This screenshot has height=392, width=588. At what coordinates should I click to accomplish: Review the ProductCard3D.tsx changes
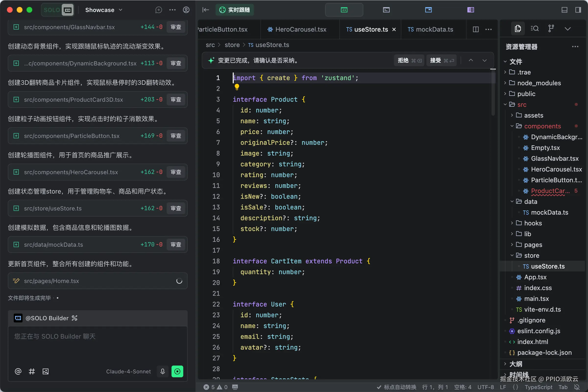coord(176,99)
